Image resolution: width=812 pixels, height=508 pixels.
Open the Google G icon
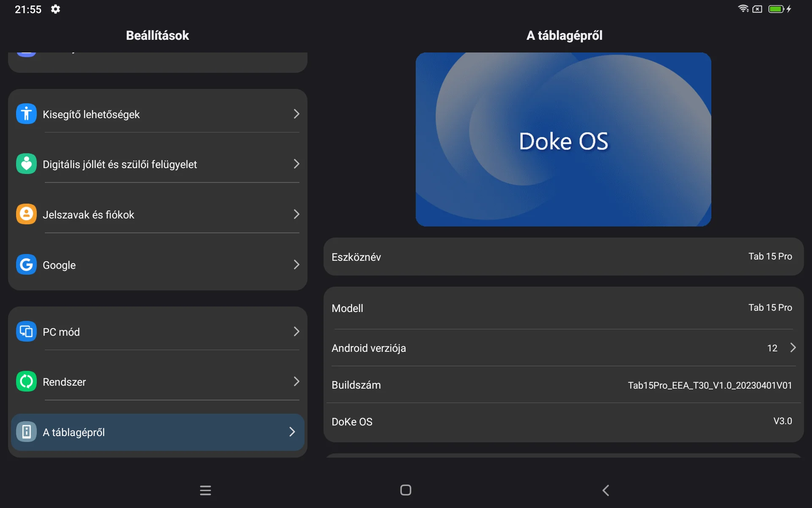tap(26, 265)
